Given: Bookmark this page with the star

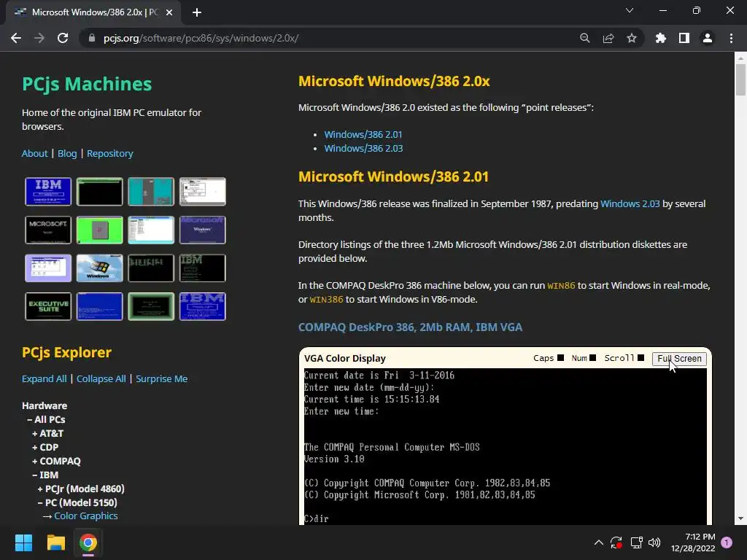Looking at the screenshot, I should [x=632, y=38].
